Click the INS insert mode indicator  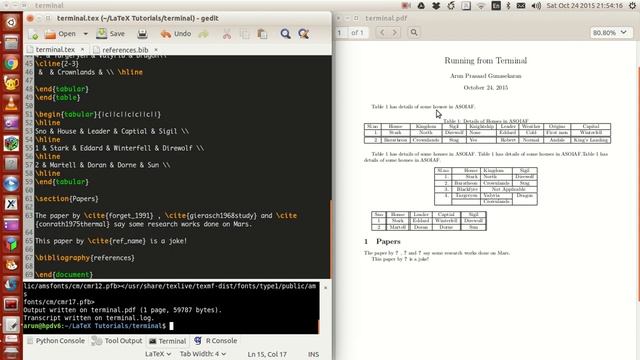coord(313,354)
